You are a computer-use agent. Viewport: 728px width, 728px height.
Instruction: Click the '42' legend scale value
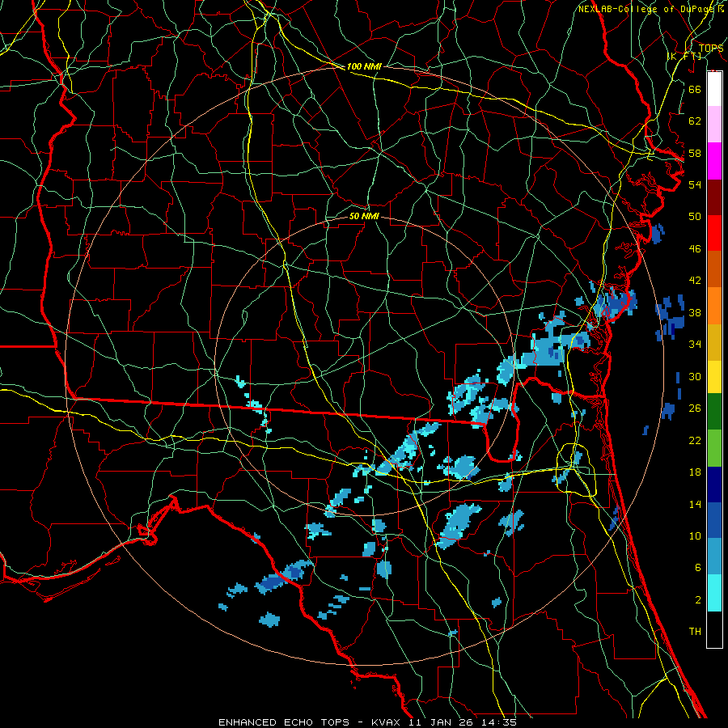pos(695,281)
